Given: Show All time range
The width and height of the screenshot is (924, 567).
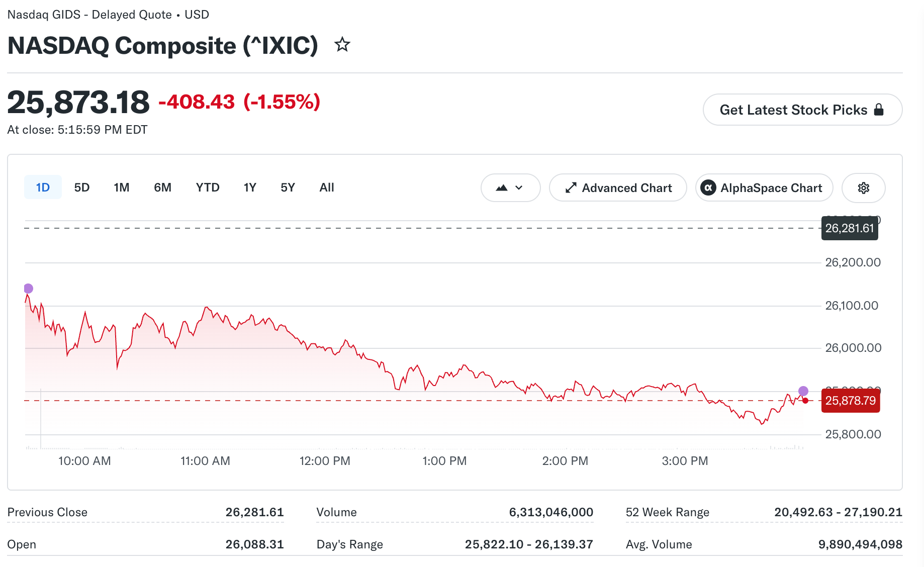Looking at the screenshot, I should pos(327,187).
